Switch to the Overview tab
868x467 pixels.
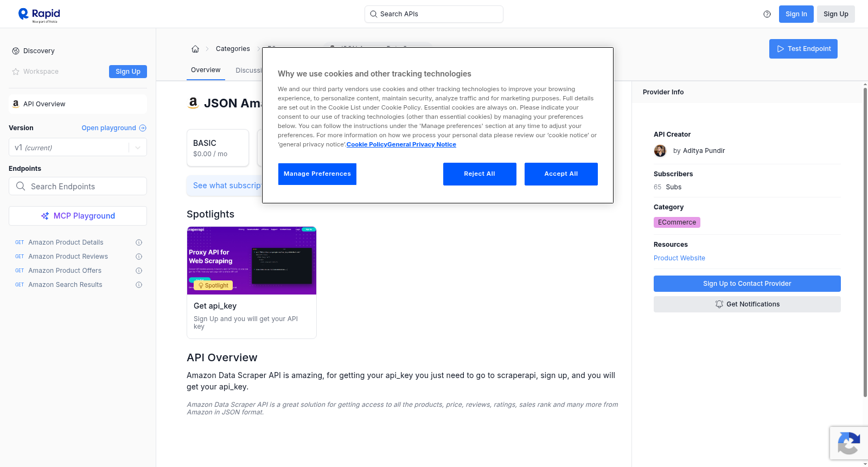[x=206, y=70]
